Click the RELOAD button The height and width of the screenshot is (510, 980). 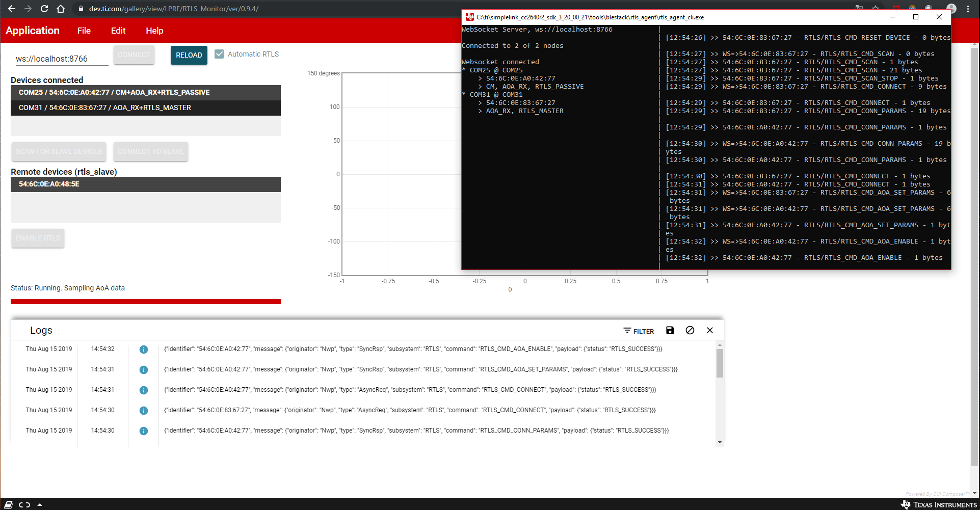[x=189, y=55]
